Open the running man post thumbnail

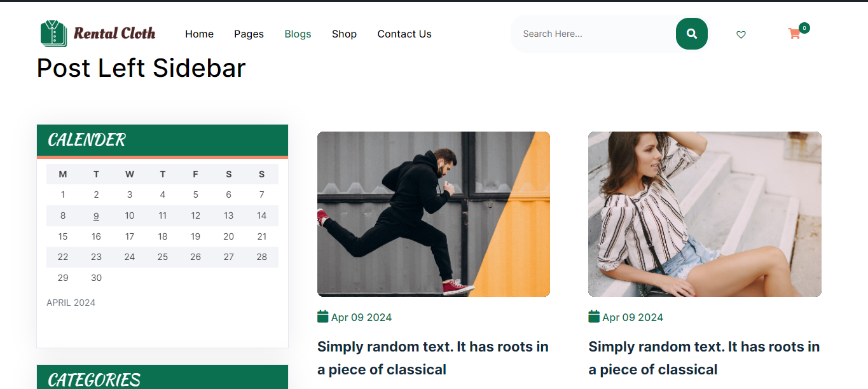coord(434,214)
